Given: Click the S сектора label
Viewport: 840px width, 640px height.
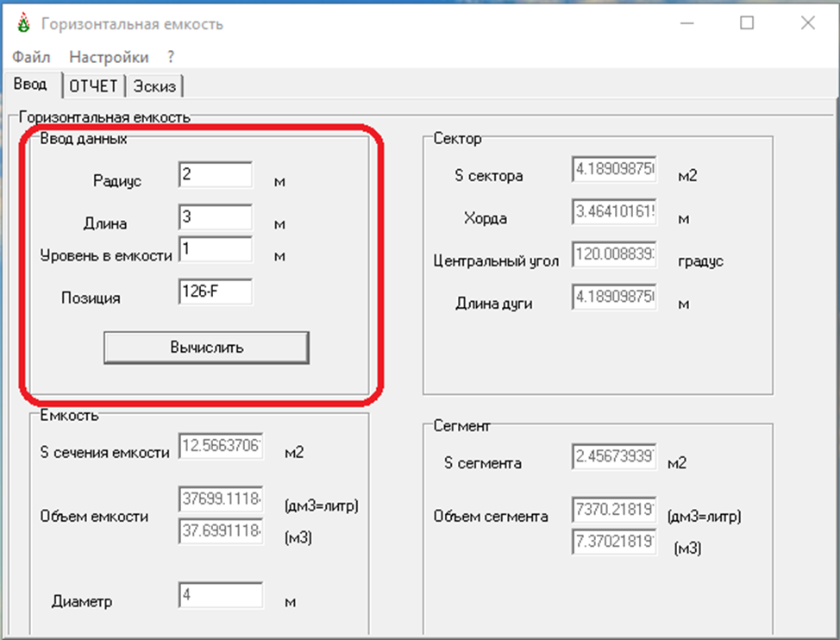Looking at the screenshot, I should 489,176.
